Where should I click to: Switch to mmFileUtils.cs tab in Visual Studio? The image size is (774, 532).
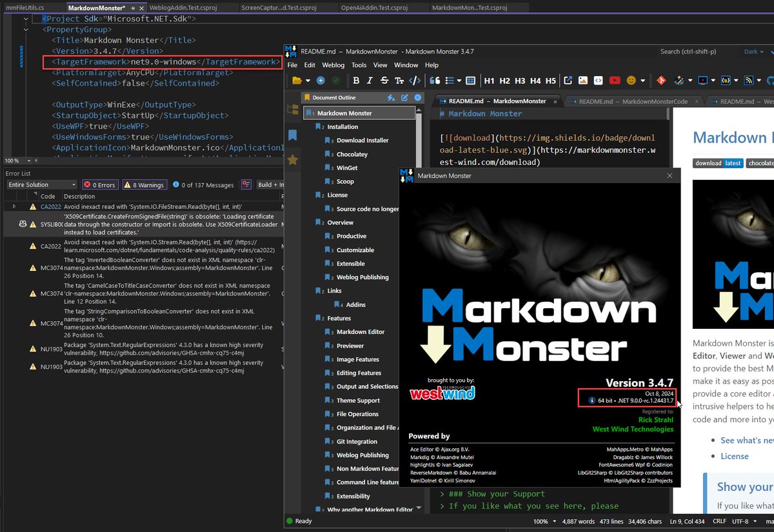pos(25,7)
